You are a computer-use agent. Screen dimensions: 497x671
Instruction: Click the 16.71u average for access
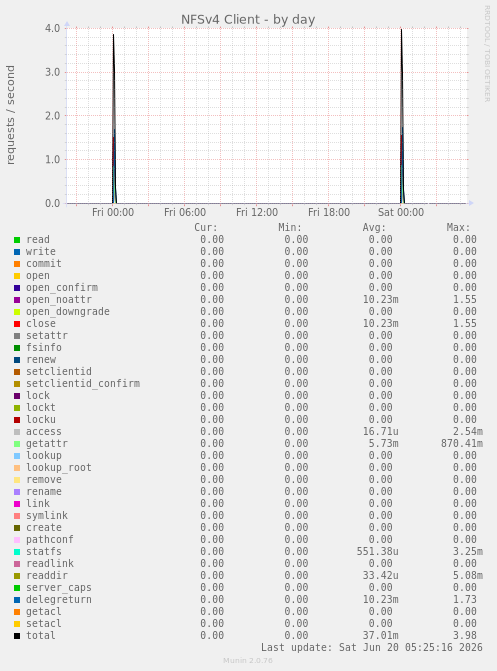381,432
